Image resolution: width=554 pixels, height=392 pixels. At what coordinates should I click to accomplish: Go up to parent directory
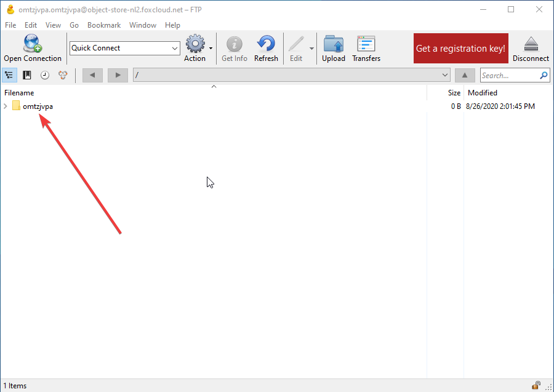(x=465, y=75)
